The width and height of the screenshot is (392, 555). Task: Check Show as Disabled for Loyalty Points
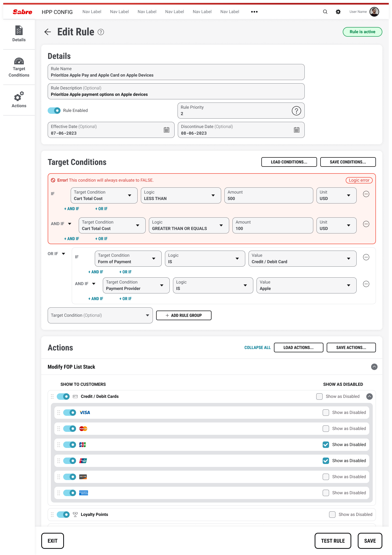[x=332, y=515]
